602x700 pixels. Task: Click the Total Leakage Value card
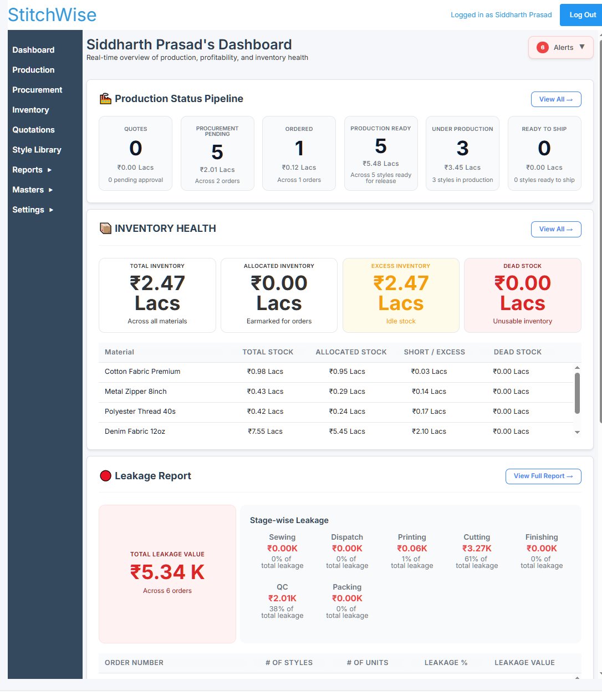click(167, 574)
